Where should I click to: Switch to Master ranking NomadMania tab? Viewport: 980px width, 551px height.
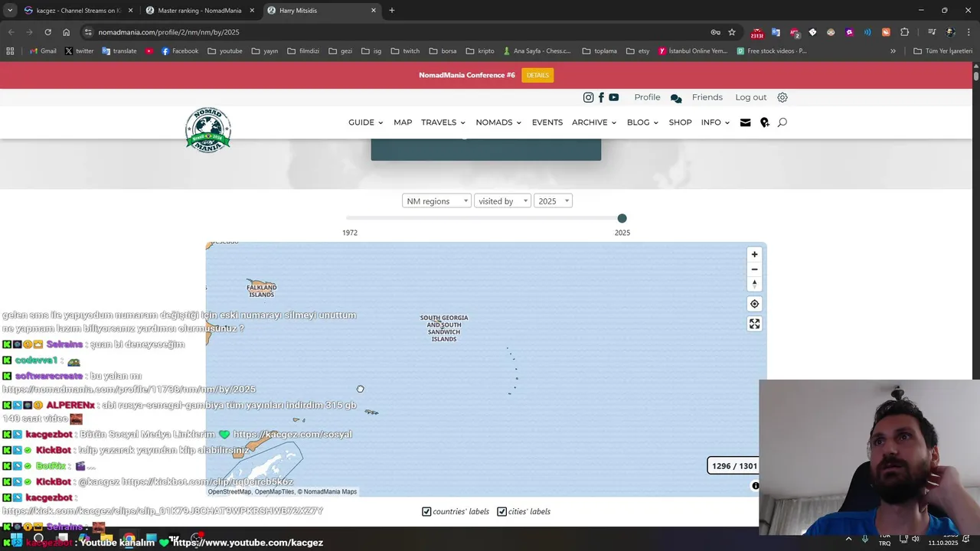(199, 11)
